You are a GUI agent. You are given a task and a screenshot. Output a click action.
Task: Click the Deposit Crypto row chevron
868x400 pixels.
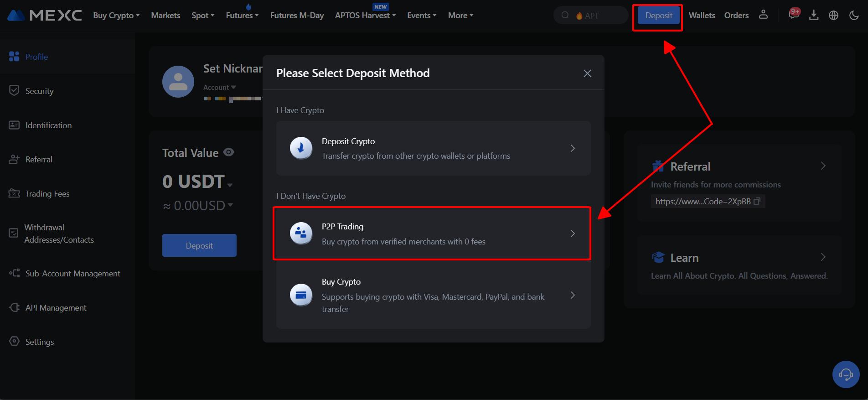[x=573, y=148]
